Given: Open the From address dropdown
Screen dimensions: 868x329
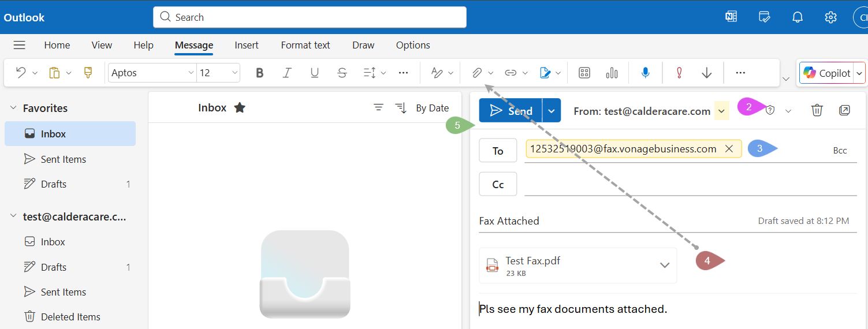Looking at the screenshot, I should click(x=721, y=111).
